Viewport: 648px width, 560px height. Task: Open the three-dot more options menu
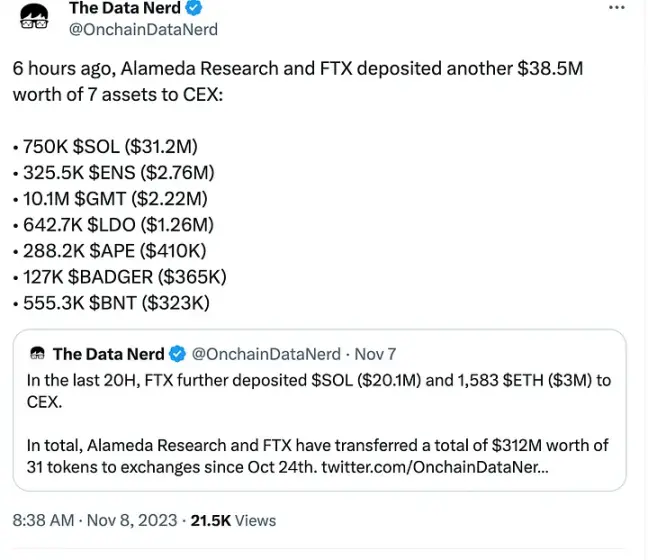[619, 8]
